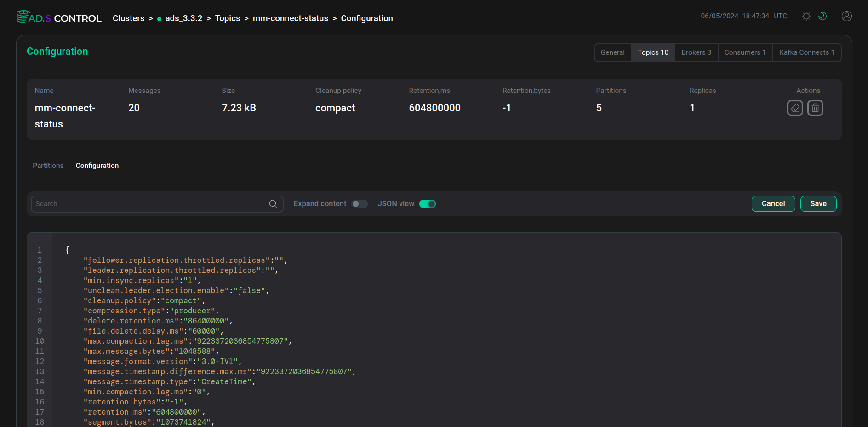Click the search magnifier icon
The width and height of the screenshot is (868, 427).
[273, 204]
